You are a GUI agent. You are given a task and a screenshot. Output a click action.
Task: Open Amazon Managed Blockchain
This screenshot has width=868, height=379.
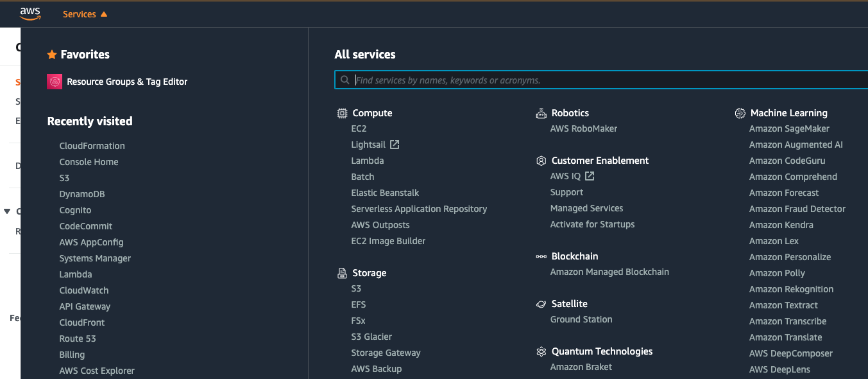tap(609, 272)
